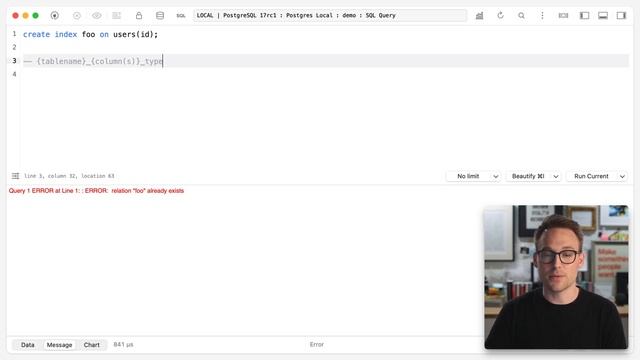Click the preview changes eye icon
640x360 pixels.
click(x=97, y=16)
